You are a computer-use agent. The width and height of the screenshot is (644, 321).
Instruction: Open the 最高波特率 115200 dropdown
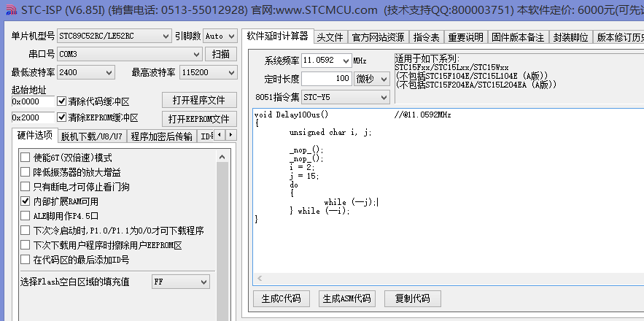[209, 72]
